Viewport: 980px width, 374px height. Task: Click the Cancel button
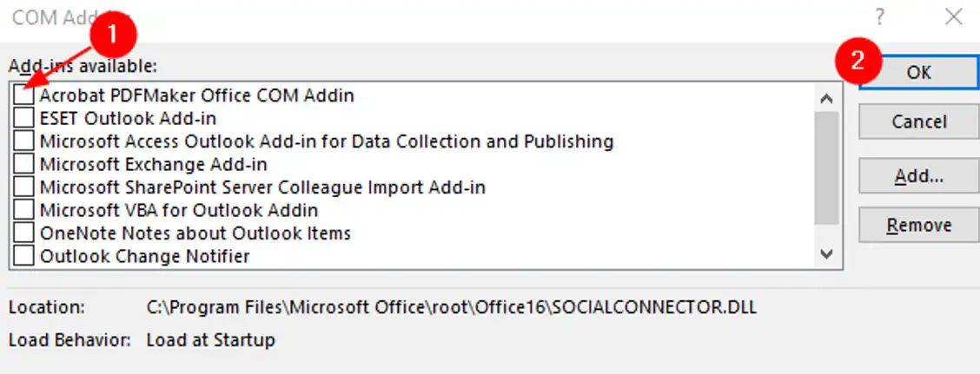[918, 121]
